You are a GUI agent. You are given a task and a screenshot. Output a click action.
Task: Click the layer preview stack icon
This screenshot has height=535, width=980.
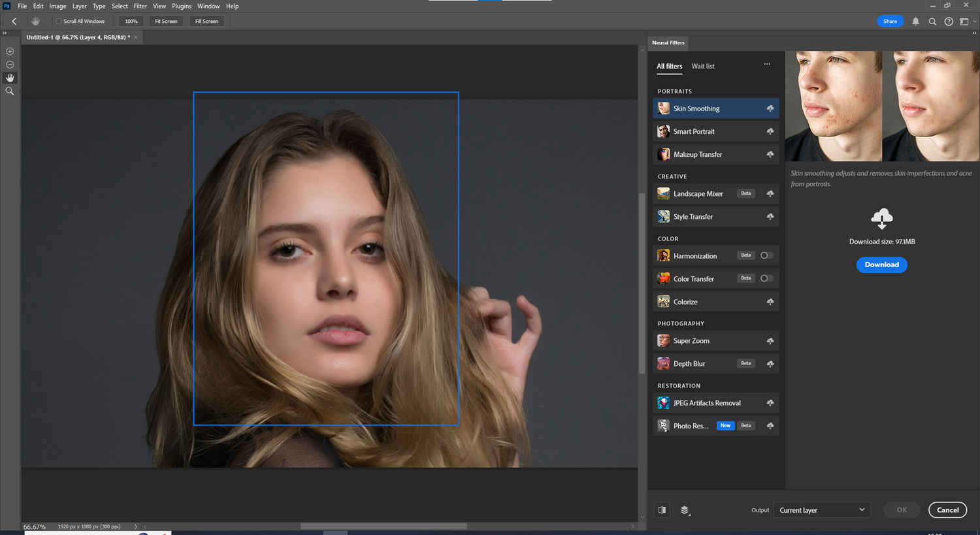[685, 510]
